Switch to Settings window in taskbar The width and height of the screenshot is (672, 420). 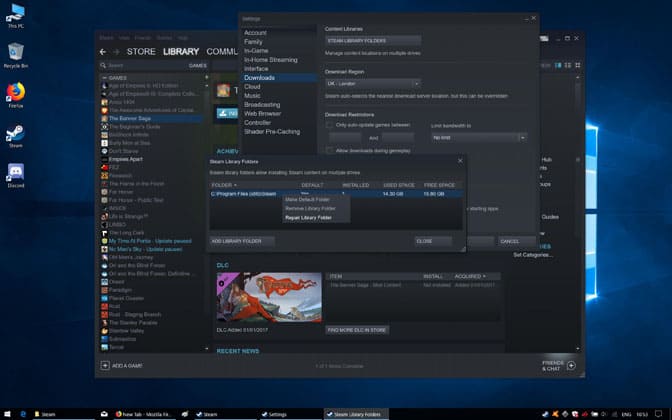[291, 414]
